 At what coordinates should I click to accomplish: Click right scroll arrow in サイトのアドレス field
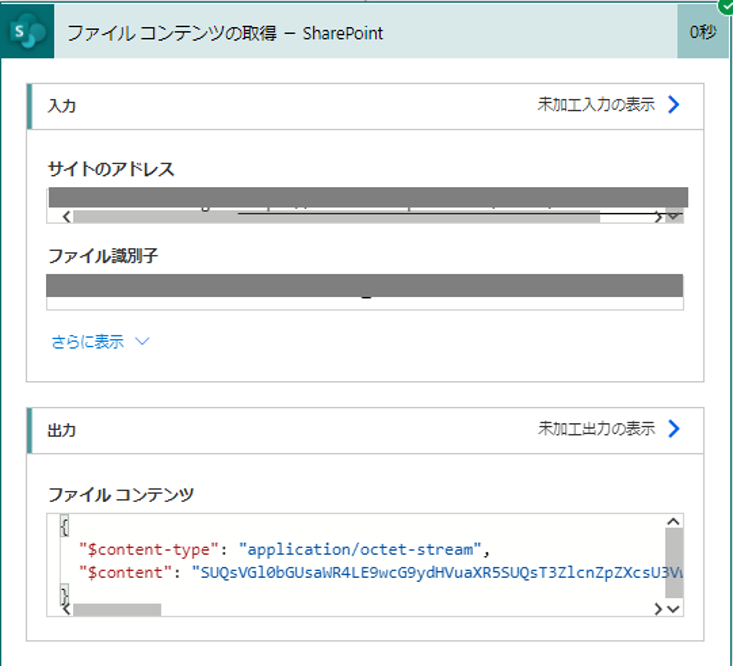(x=658, y=217)
